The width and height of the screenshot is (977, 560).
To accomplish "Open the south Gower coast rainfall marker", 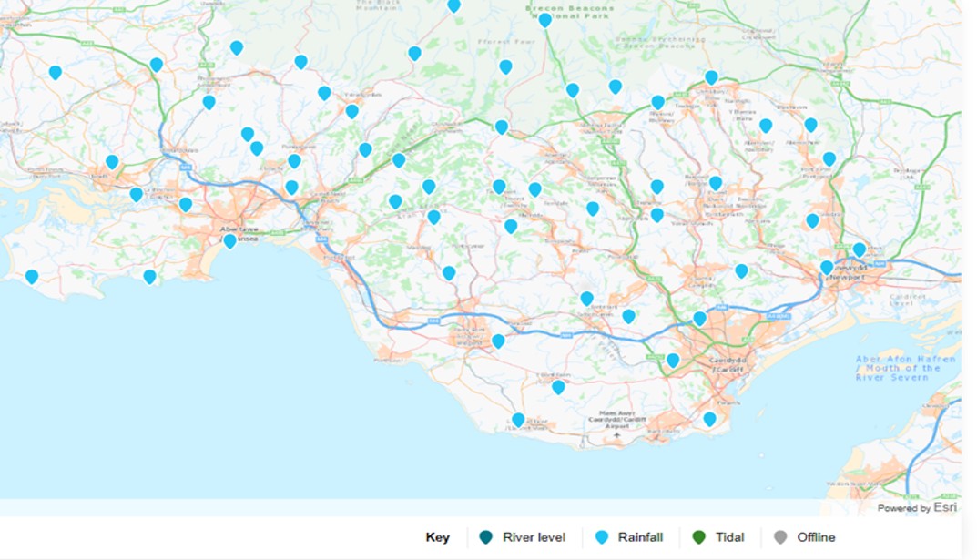I will 149,277.
